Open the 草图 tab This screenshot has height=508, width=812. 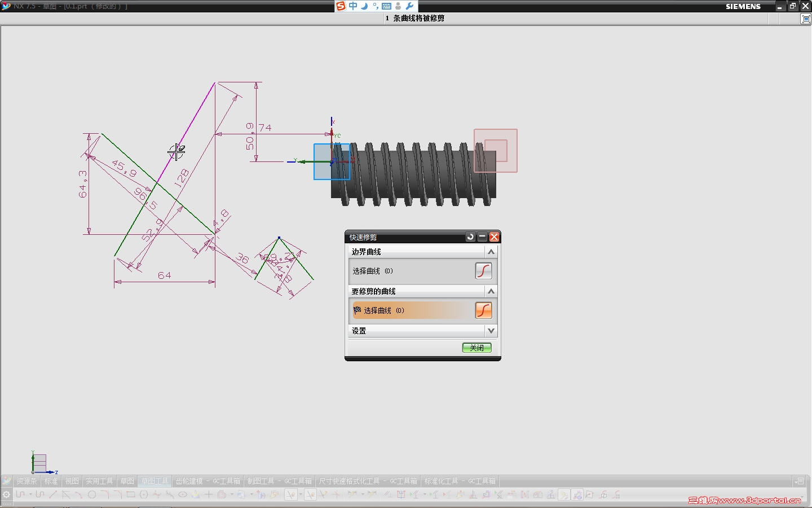coord(127,481)
